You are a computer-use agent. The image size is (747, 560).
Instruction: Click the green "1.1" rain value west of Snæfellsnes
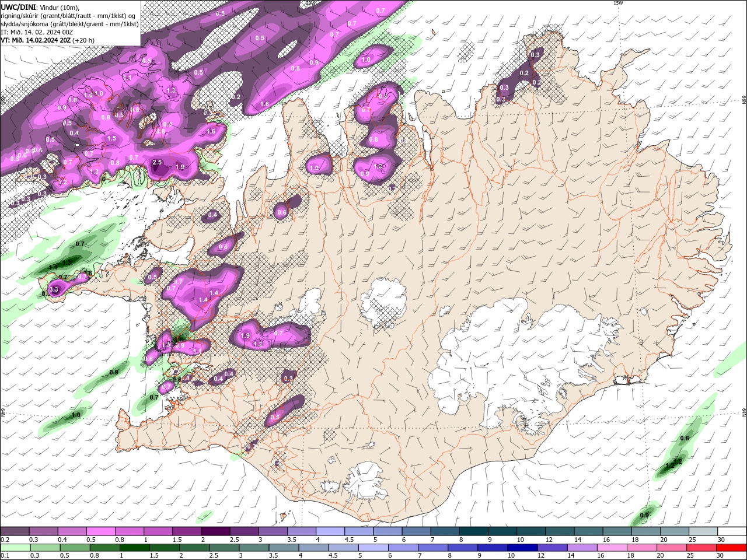[x=53, y=267]
